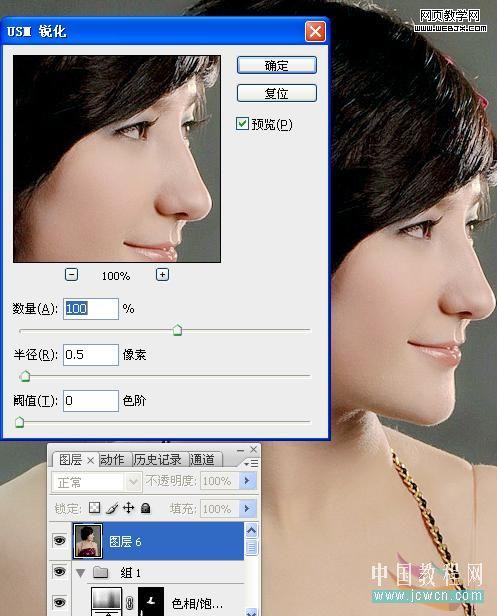Close the 图层 tab with its small x

[90, 460]
